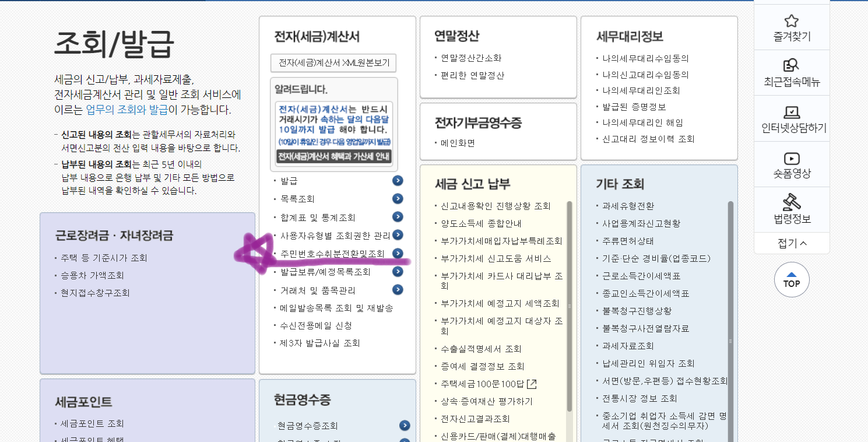
Task: Collapse the side panel with 접기
Action: (792, 243)
